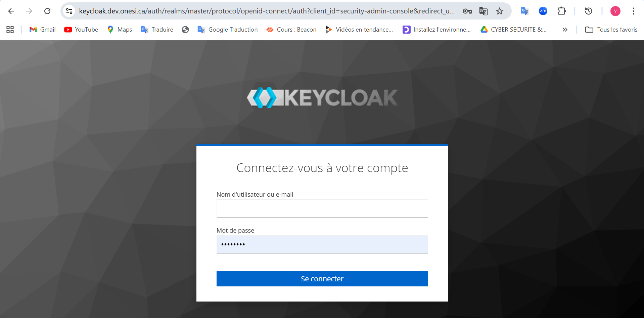This screenshot has width=644, height=318.
Task: Focus the Nom d'utilisateur ou e-mail field
Action: [x=322, y=208]
